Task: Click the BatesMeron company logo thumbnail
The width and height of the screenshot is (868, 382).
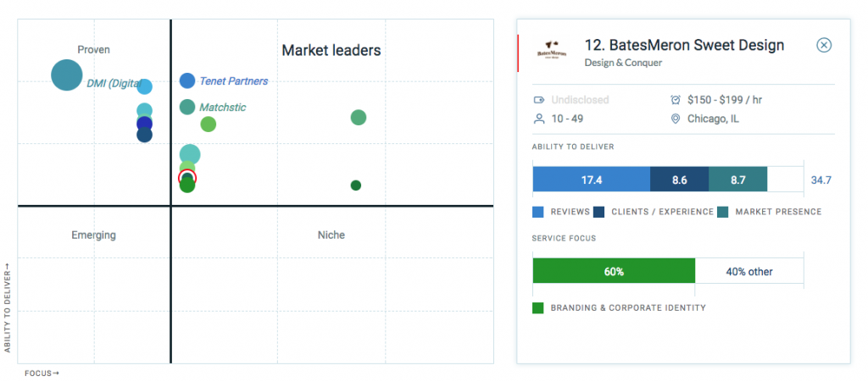Action: tap(554, 51)
